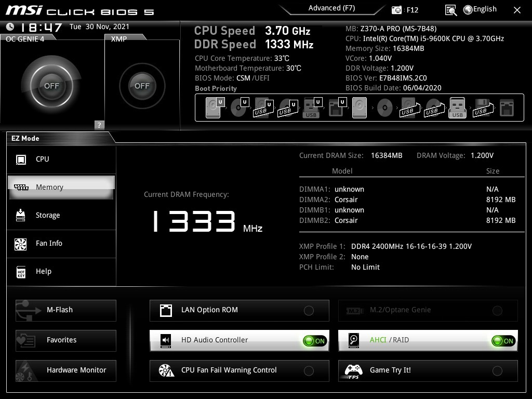Select the UEFI USB key boot icon
Screen dimensions: 532x399
point(312,108)
